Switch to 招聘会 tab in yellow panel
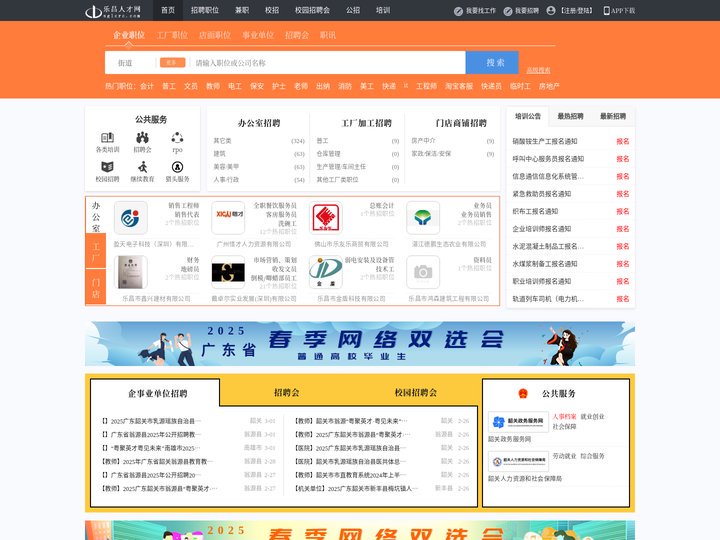720x540 pixels. click(287, 393)
